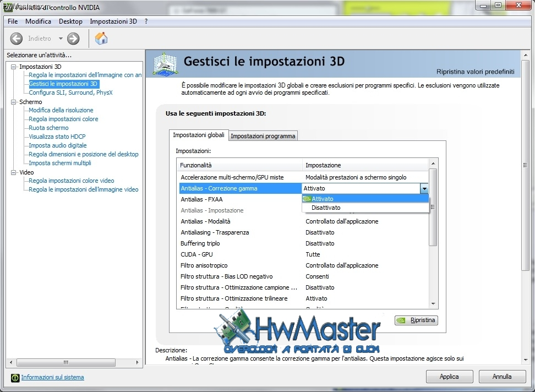Minimize the NVIDIA control panel window
The image size is (535, 392).
tap(483, 5)
